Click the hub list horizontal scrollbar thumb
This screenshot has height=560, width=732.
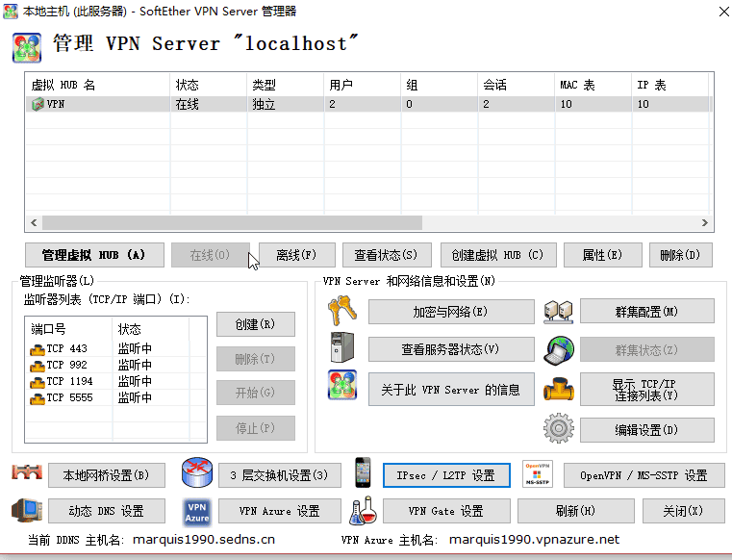233,223
